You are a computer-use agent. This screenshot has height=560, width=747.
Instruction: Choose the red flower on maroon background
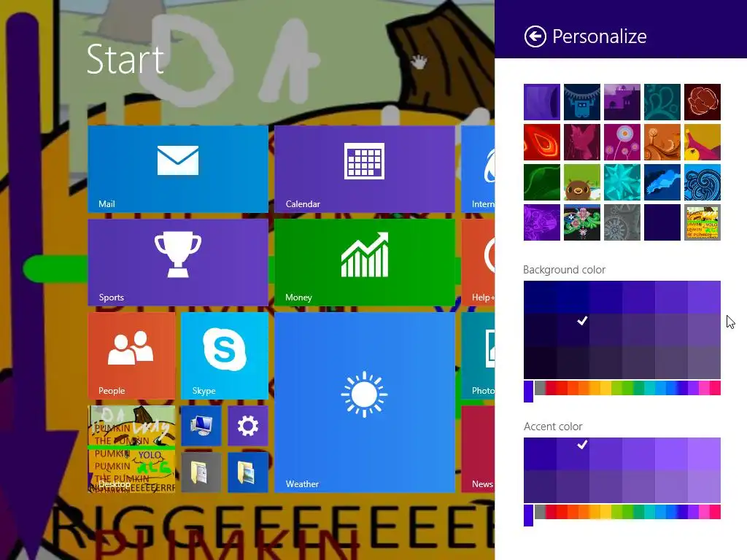(703, 102)
